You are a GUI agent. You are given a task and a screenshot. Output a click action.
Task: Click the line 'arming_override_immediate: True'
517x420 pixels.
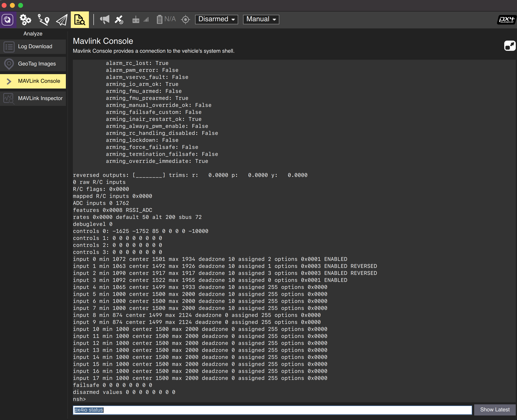(x=157, y=161)
